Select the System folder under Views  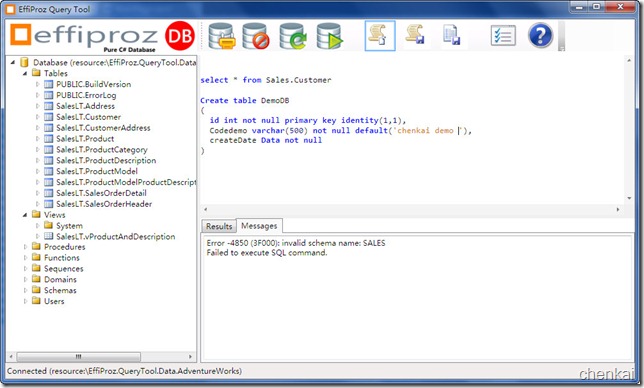[69, 225]
